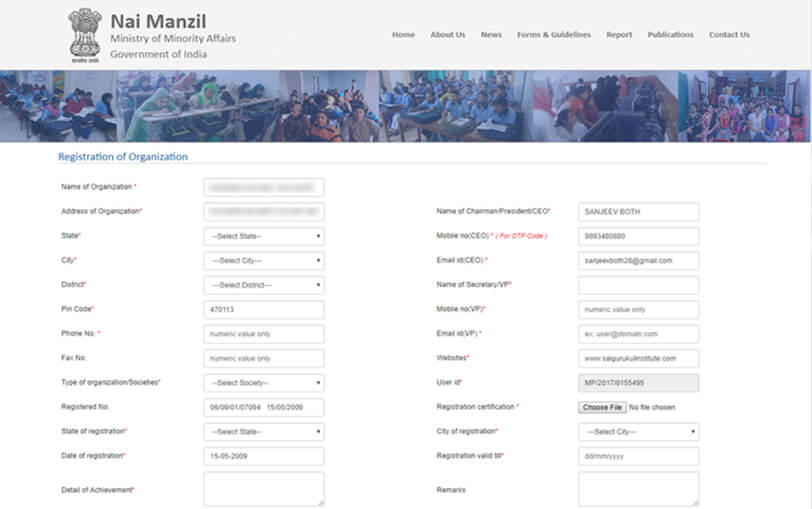Screen dimensions: 812x509
Task: Click the 'Ministry of Minority Affairs' text
Action: pos(173,38)
